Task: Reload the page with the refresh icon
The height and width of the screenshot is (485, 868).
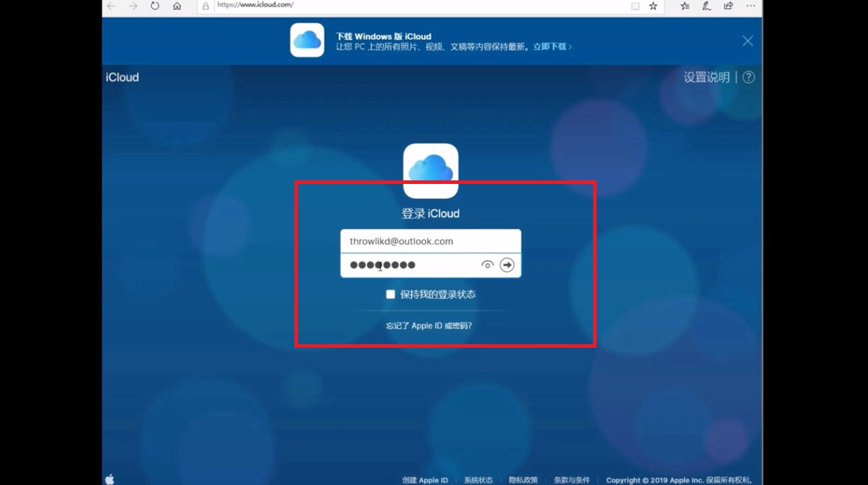Action: pyautogui.click(x=155, y=6)
